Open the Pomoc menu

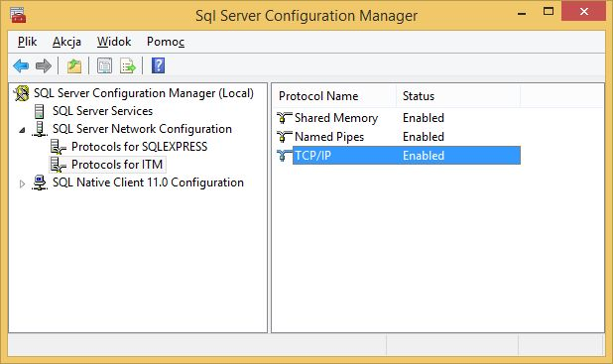click(x=166, y=42)
